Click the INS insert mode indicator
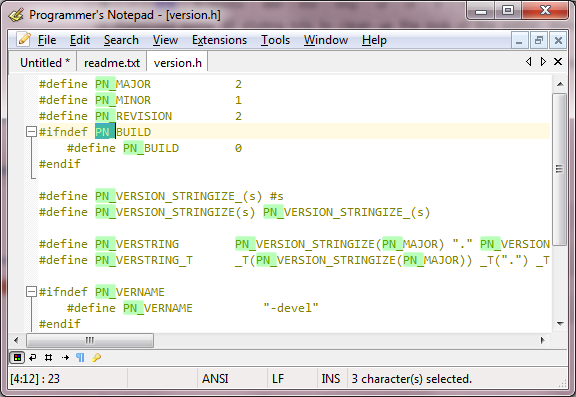The width and height of the screenshot is (576, 397). (331, 379)
